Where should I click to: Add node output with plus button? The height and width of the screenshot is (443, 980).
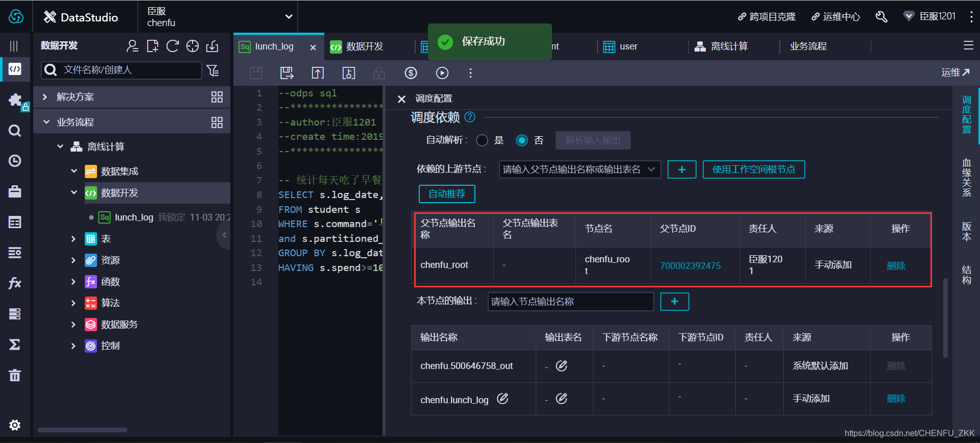coord(675,302)
